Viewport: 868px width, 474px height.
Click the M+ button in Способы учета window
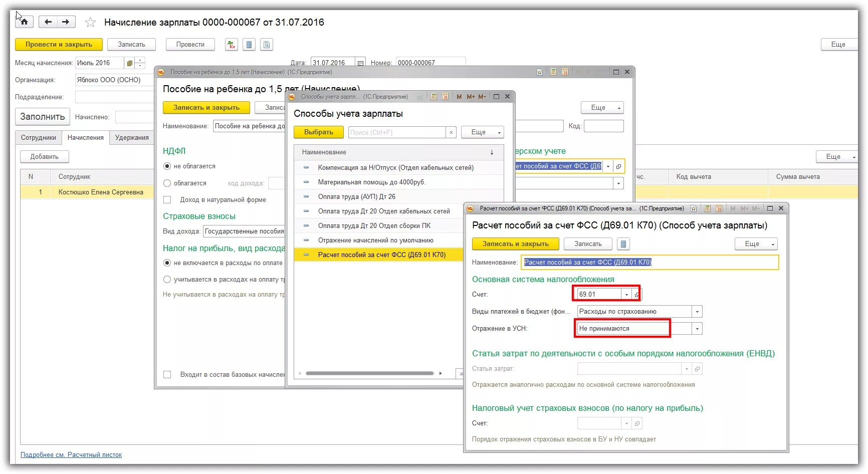471,97
